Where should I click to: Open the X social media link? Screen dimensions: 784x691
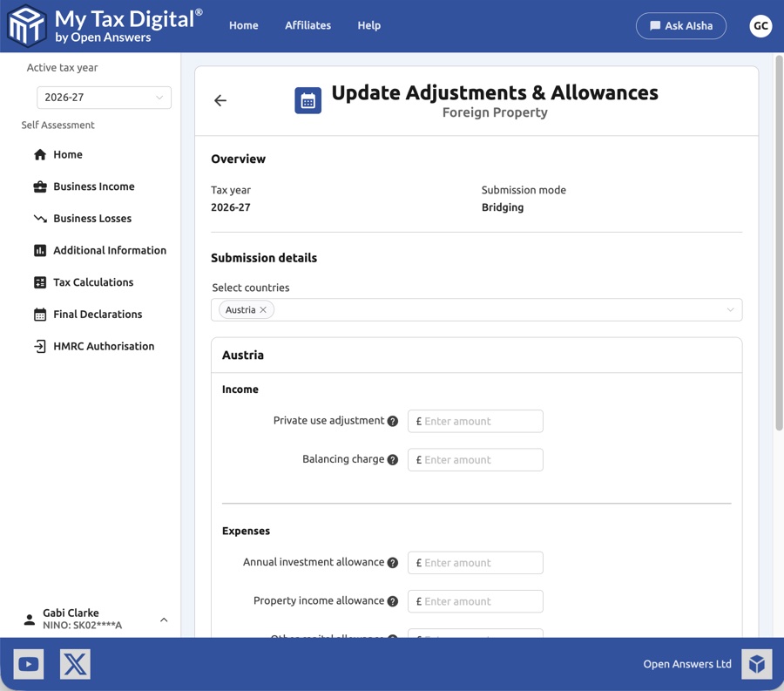coord(75,664)
